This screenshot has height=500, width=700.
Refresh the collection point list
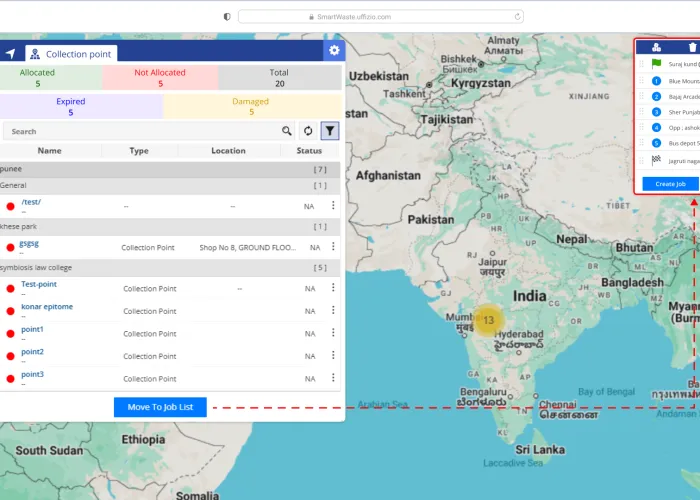pos(309,131)
